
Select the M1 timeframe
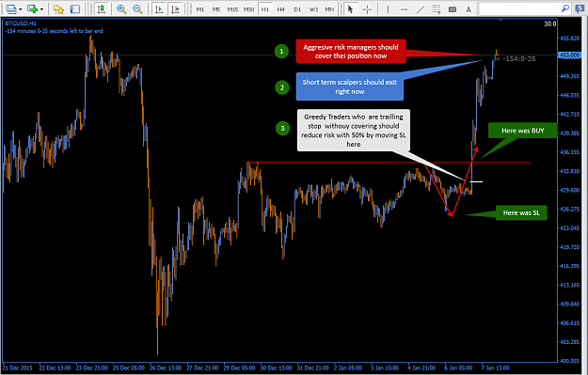(200, 9)
